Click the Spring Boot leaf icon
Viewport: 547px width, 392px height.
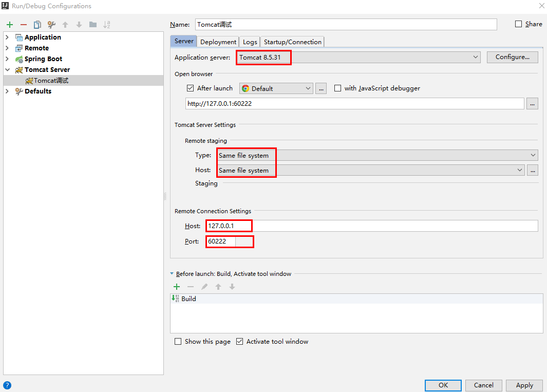pos(19,59)
